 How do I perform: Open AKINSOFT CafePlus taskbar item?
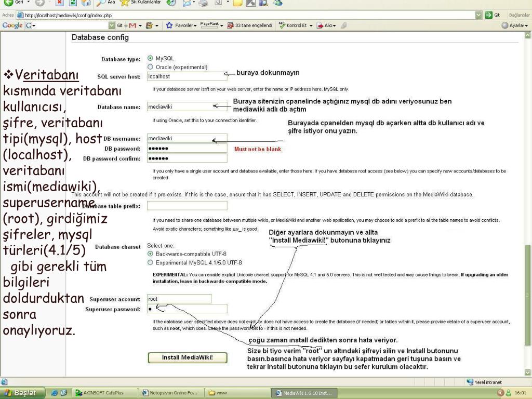(x=105, y=393)
